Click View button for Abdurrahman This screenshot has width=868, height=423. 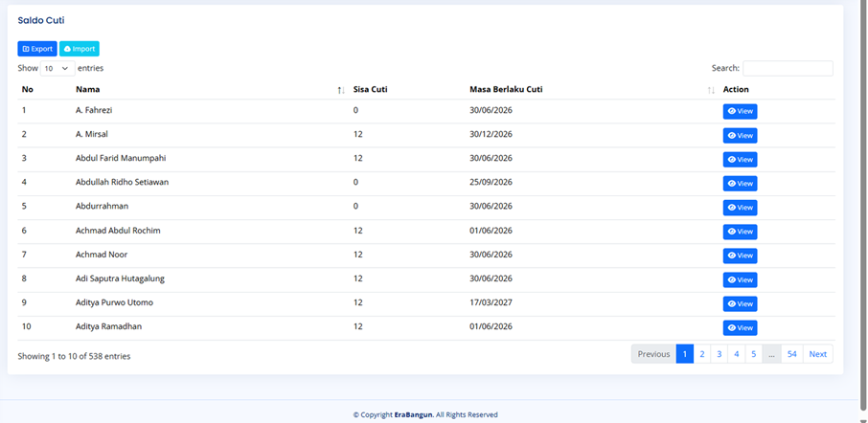coord(740,208)
